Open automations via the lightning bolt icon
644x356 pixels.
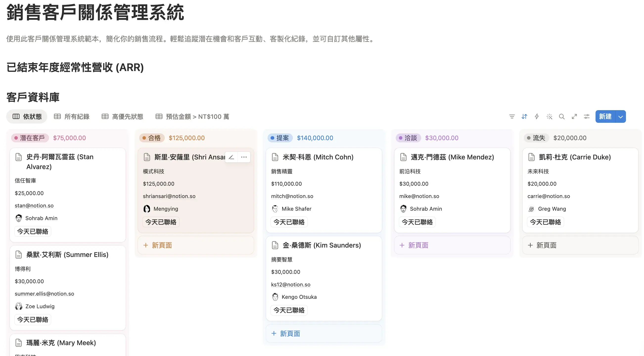click(536, 117)
